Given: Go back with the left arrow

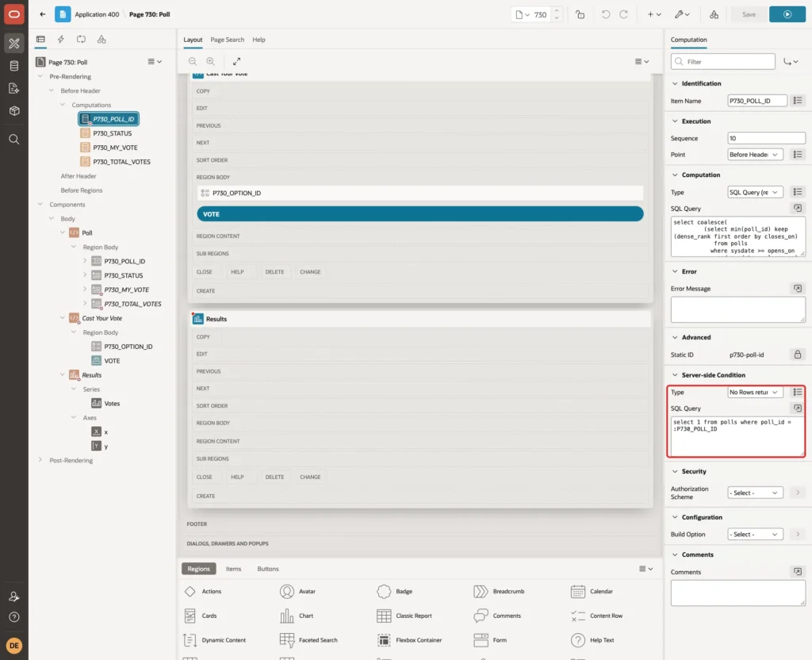Looking at the screenshot, I should pyautogui.click(x=43, y=14).
